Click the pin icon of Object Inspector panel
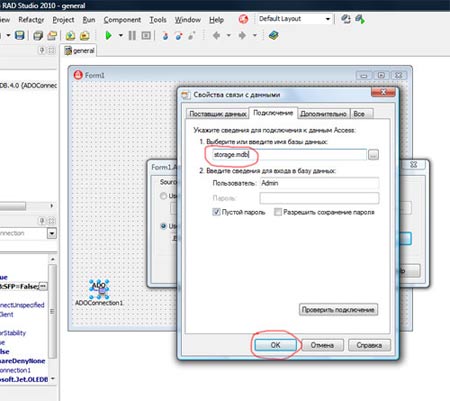The height and width of the screenshot is (401, 450). pyautogui.click(x=42, y=221)
